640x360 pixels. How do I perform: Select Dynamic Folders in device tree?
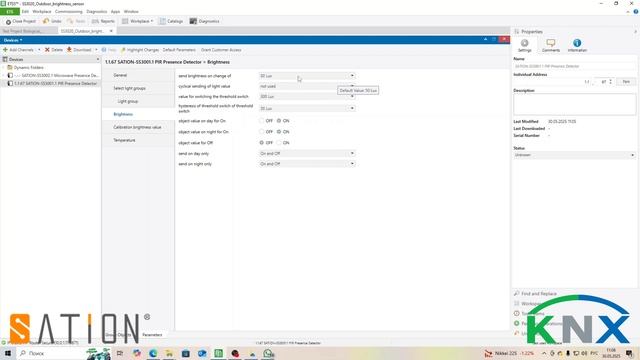28,67
